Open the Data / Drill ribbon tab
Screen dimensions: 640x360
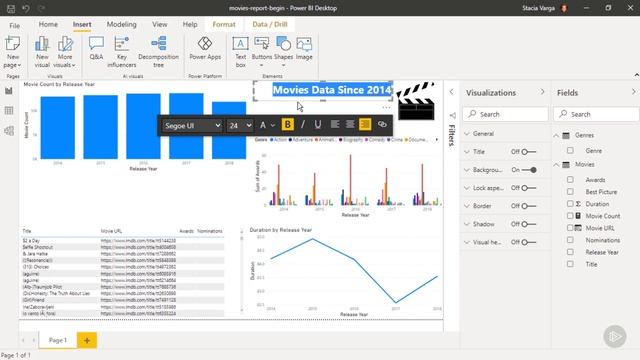pos(270,24)
